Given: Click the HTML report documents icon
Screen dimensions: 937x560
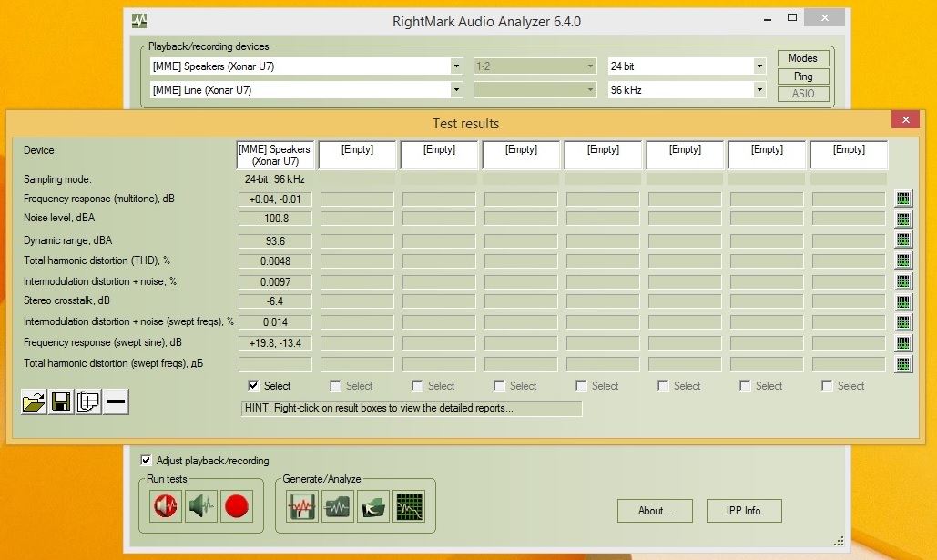Looking at the screenshot, I should click(x=88, y=402).
